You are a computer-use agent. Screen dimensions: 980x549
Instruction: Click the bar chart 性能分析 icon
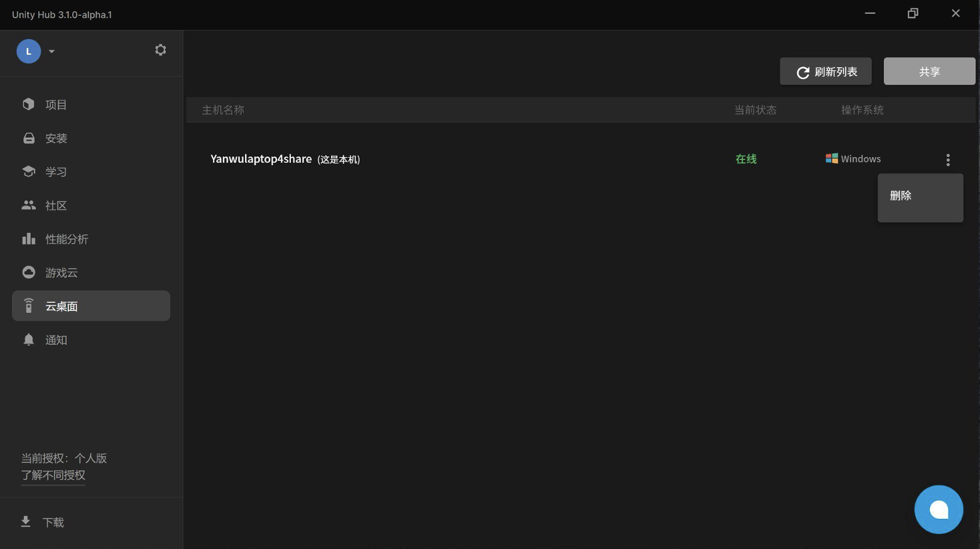pyautogui.click(x=29, y=239)
